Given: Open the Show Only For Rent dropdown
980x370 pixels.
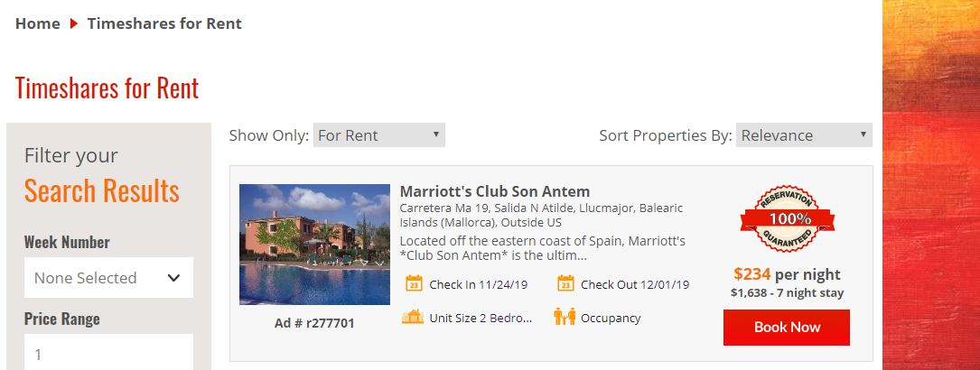Looking at the screenshot, I should click(378, 135).
